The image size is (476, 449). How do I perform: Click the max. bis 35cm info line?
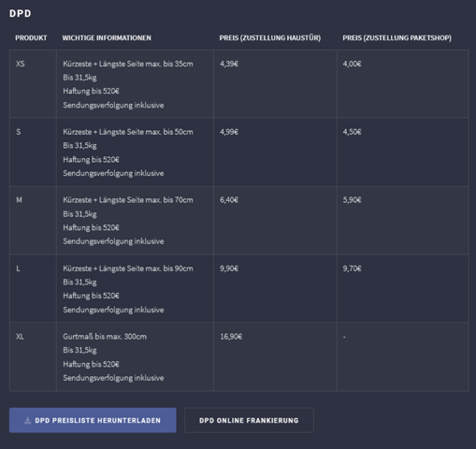(x=128, y=64)
